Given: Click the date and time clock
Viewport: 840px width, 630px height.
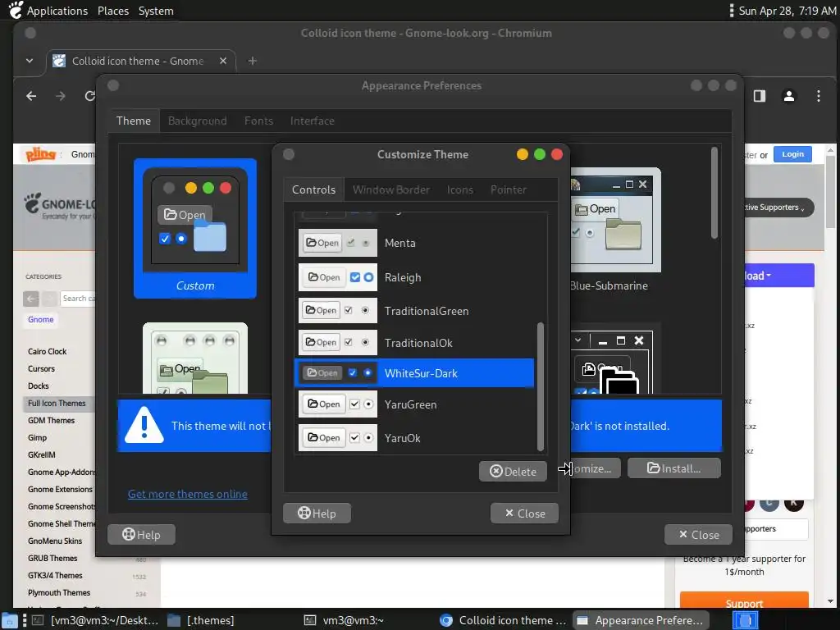Looking at the screenshot, I should point(787,11).
